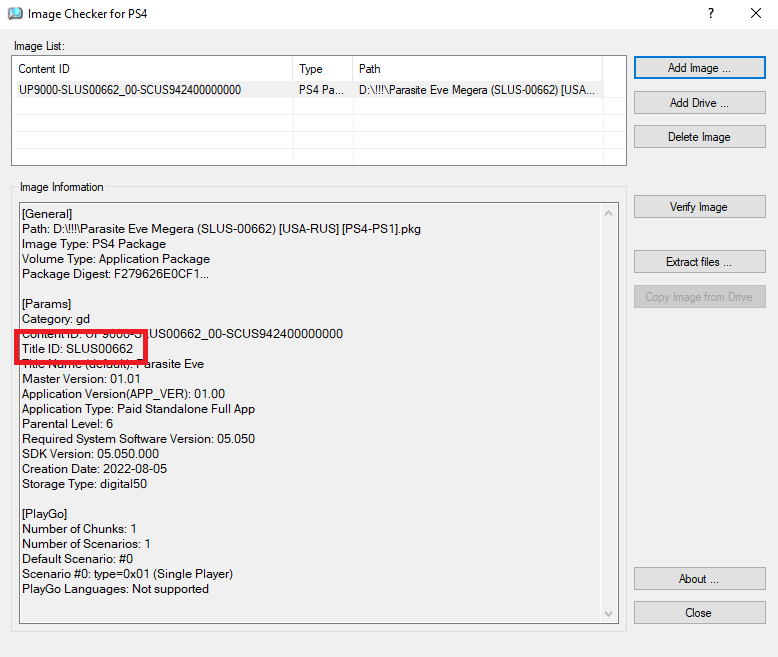Viewport: 778px width, 657px height.
Task: Run Verify Image
Action: tap(700, 207)
